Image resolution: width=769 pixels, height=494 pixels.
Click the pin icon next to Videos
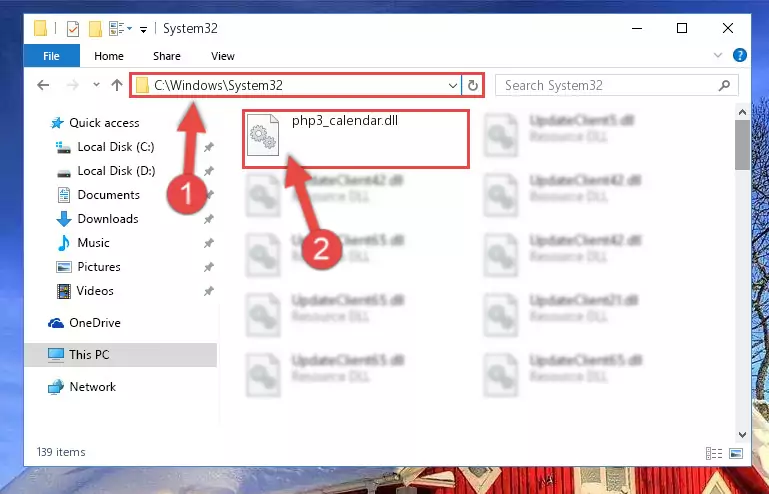coord(208,291)
